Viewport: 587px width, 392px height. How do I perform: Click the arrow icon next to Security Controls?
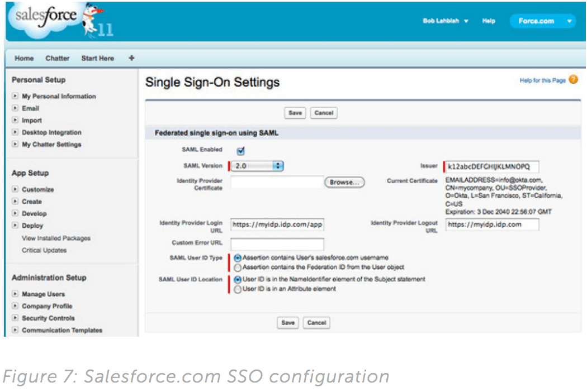[15, 318]
